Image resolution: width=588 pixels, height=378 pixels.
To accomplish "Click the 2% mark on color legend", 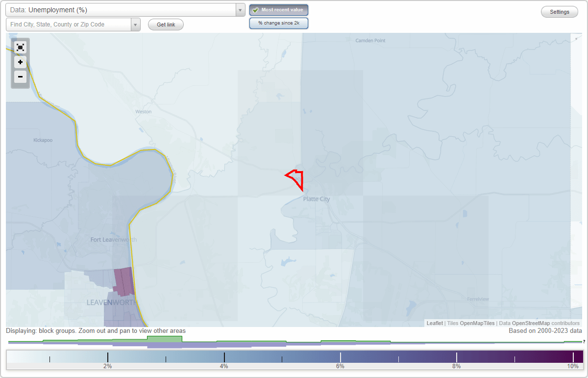I will (x=108, y=357).
